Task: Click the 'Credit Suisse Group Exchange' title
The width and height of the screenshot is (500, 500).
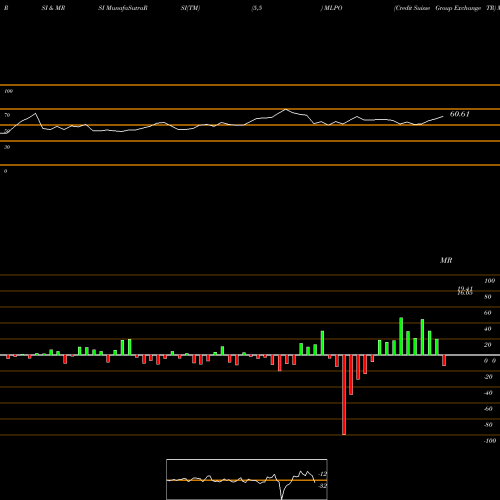Action: (437, 8)
